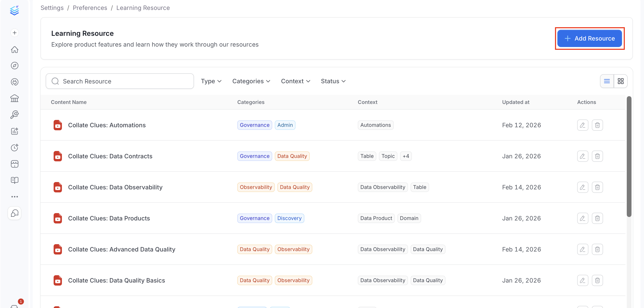Delete Collate Clues: Data Products resource
The image size is (644, 308).
597,218
